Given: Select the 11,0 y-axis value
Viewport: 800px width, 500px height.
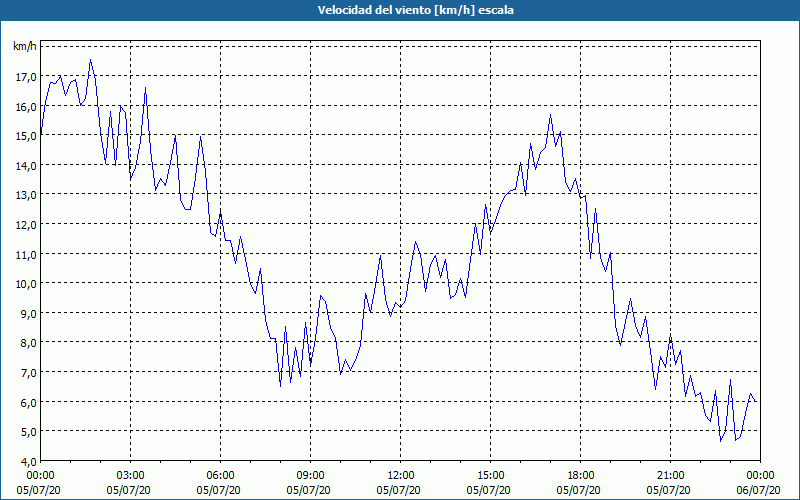Looking at the screenshot, I should click(x=26, y=254).
